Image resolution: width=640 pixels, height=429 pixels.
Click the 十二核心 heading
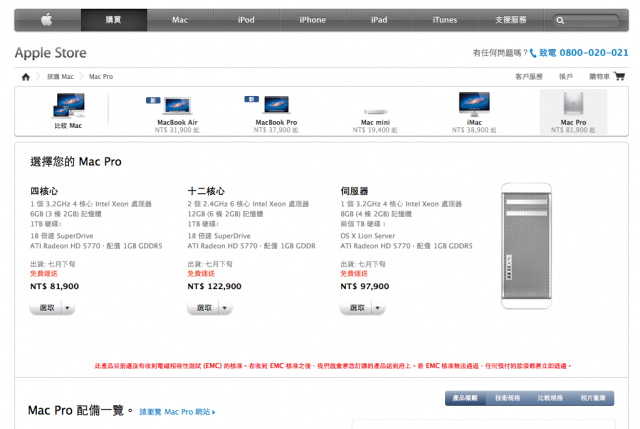tap(206, 191)
